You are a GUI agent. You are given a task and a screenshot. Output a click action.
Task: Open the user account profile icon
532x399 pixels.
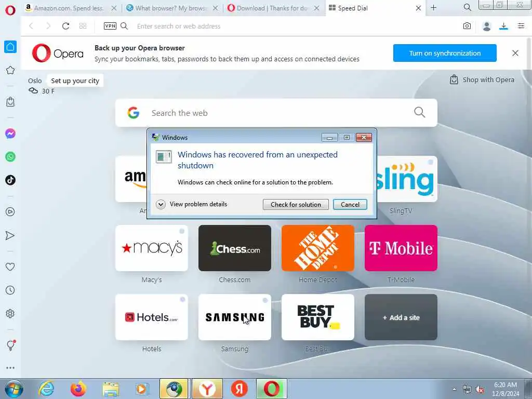pos(486,26)
